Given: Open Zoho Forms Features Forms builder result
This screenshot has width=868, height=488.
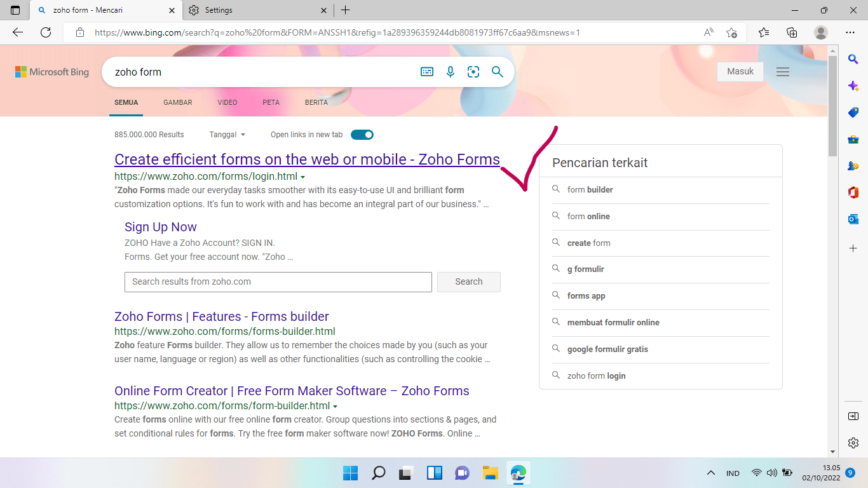Looking at the screenshot, I should click(222, 316).
